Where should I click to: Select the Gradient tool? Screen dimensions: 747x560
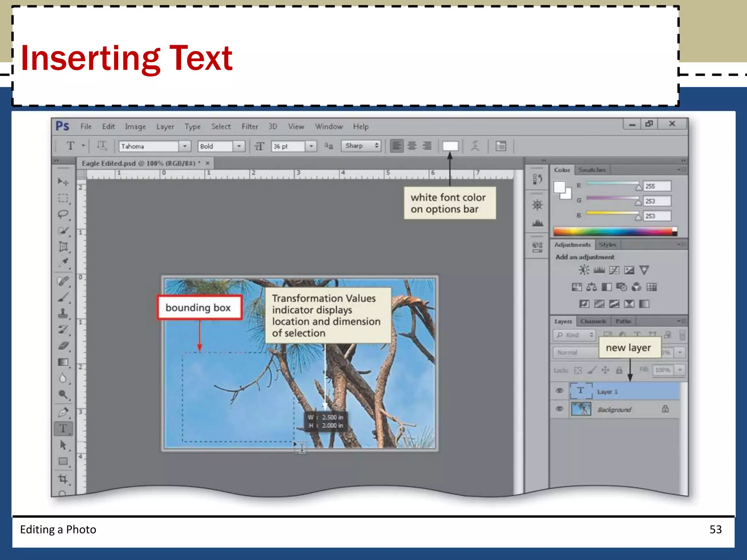(x=63, y=362)
